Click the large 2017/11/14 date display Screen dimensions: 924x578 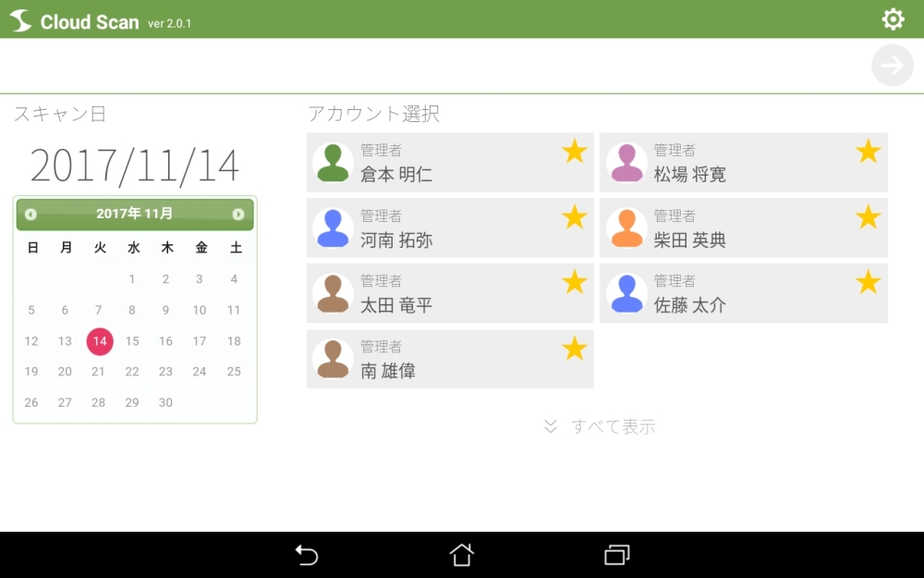(x=134, y=166)
